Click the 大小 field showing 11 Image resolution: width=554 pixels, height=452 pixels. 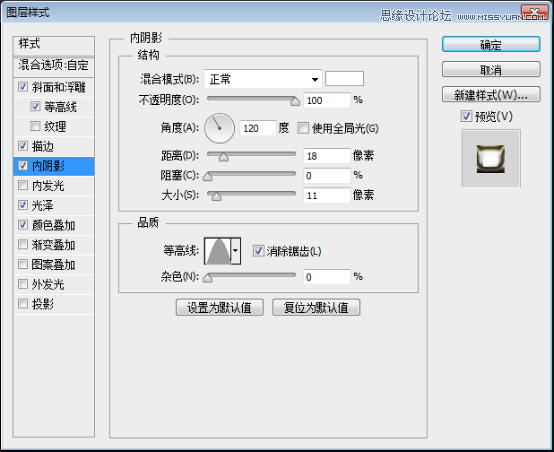tap(327, 195)
